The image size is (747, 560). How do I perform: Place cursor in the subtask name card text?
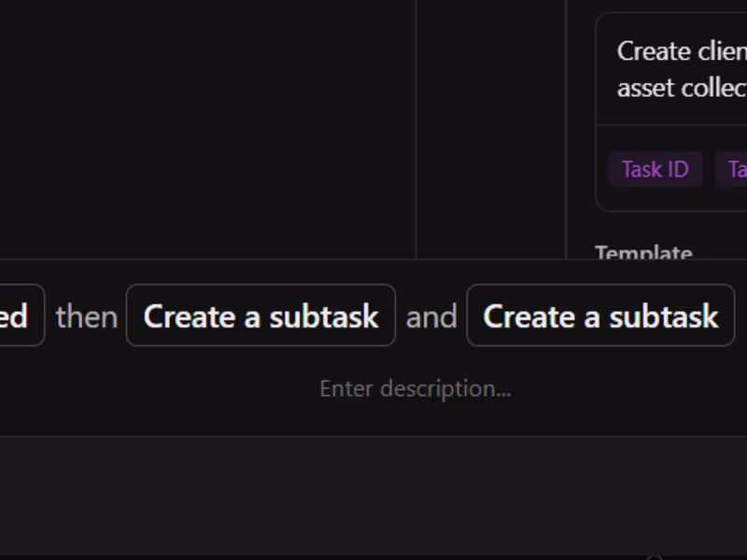[x=681, y=69]
